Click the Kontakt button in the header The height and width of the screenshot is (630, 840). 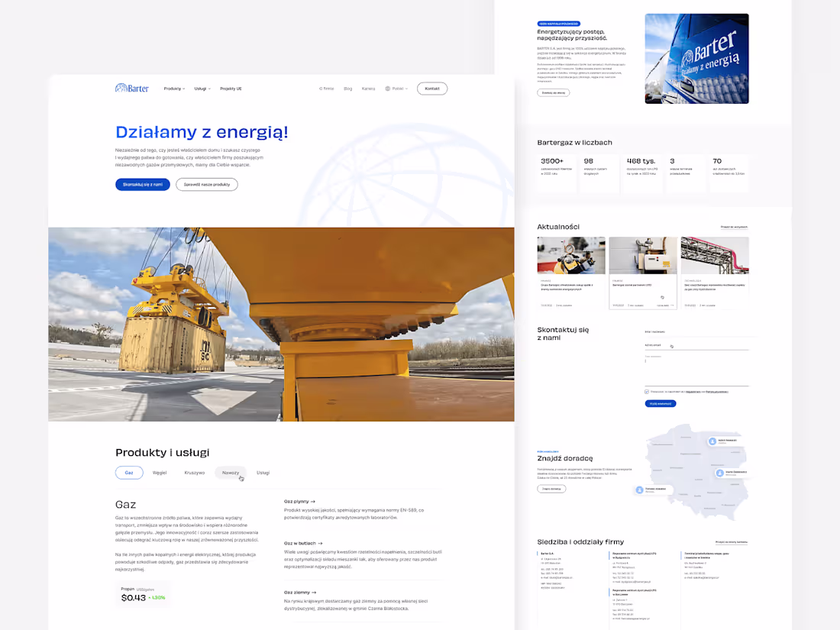(x=431, y=88)
